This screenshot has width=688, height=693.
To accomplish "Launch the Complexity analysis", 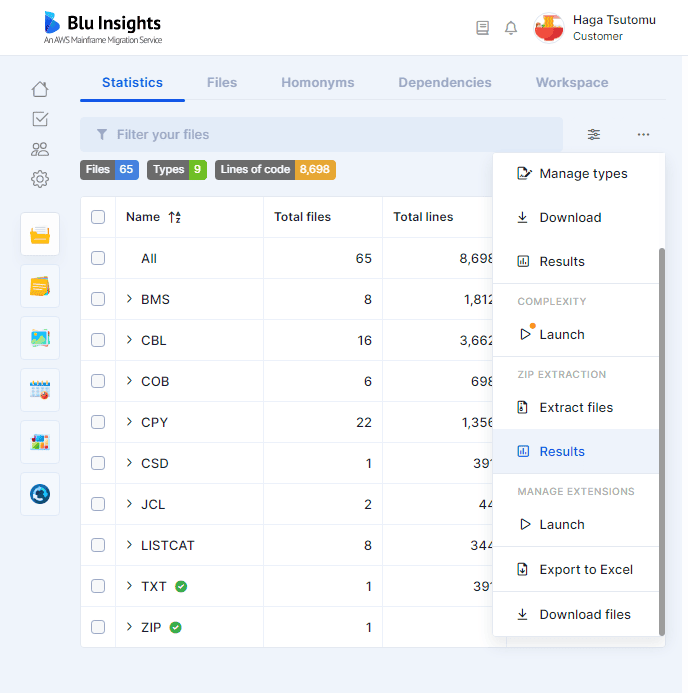I will coord(576,335).
